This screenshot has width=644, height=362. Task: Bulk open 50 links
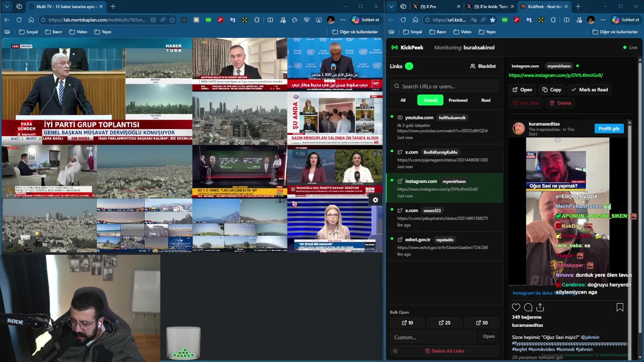(482, 323)
